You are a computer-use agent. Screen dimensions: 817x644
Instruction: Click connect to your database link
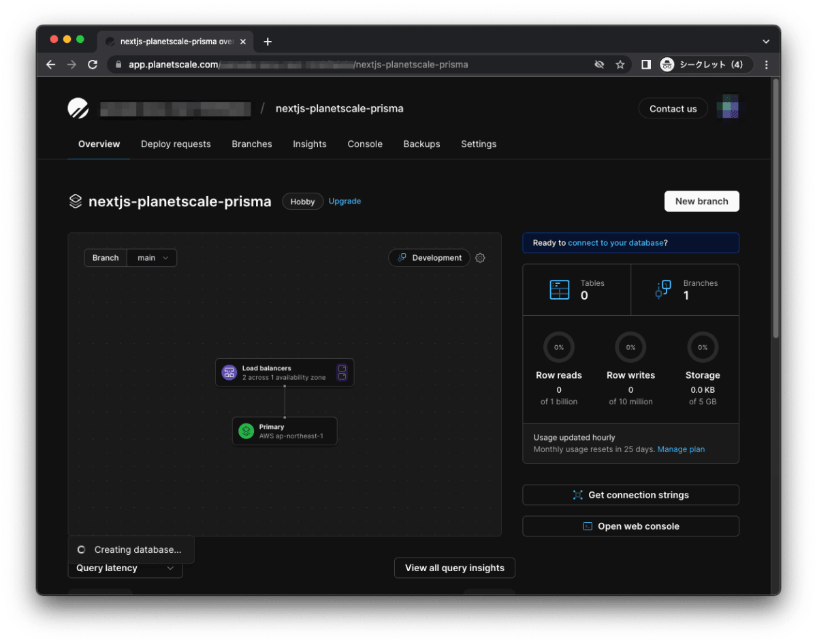tap(615, 243)
